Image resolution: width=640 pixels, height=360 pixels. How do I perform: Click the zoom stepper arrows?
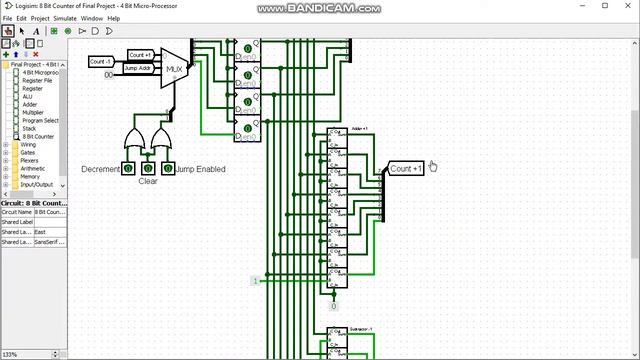coord(56,354)
